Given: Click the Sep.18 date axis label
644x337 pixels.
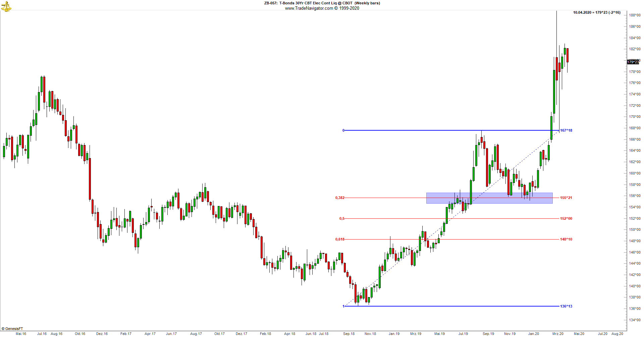Looking at the screenshot, I should 349,334.
